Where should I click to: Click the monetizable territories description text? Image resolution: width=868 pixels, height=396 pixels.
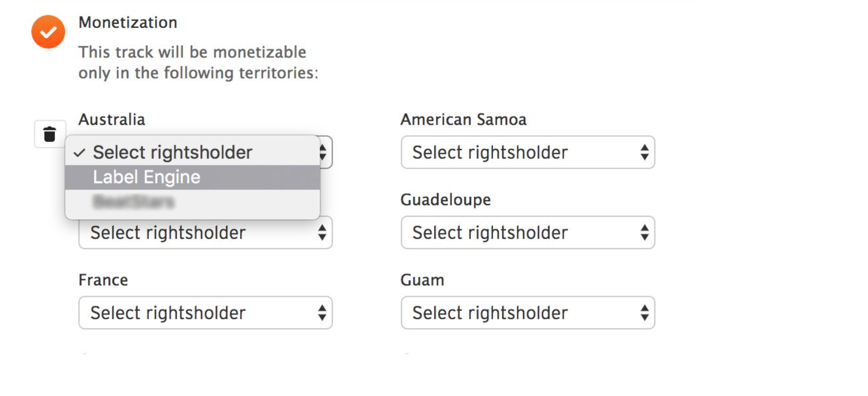click(198, 62)
